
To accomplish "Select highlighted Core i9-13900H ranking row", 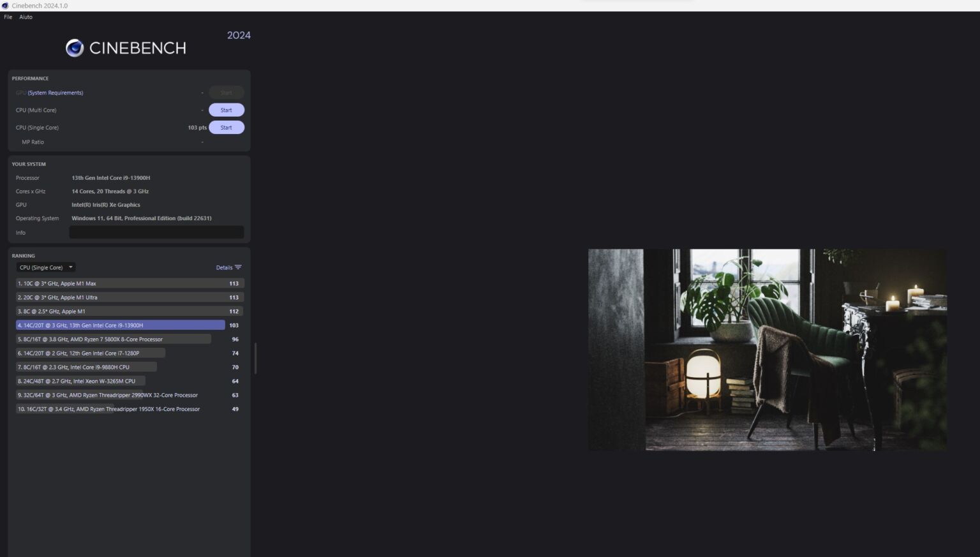I will tap(130, 325).
